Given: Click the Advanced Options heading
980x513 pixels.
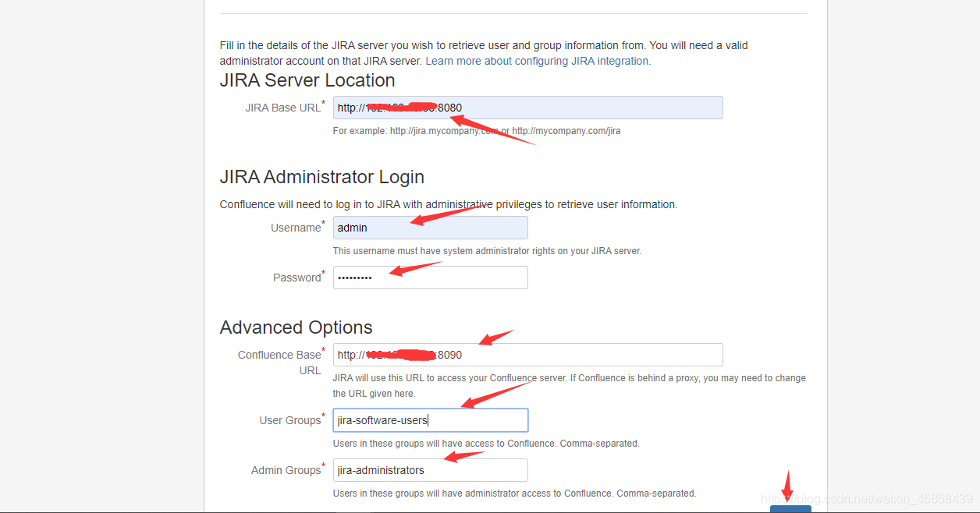Looking at the screenshot, I should [296, 327].
